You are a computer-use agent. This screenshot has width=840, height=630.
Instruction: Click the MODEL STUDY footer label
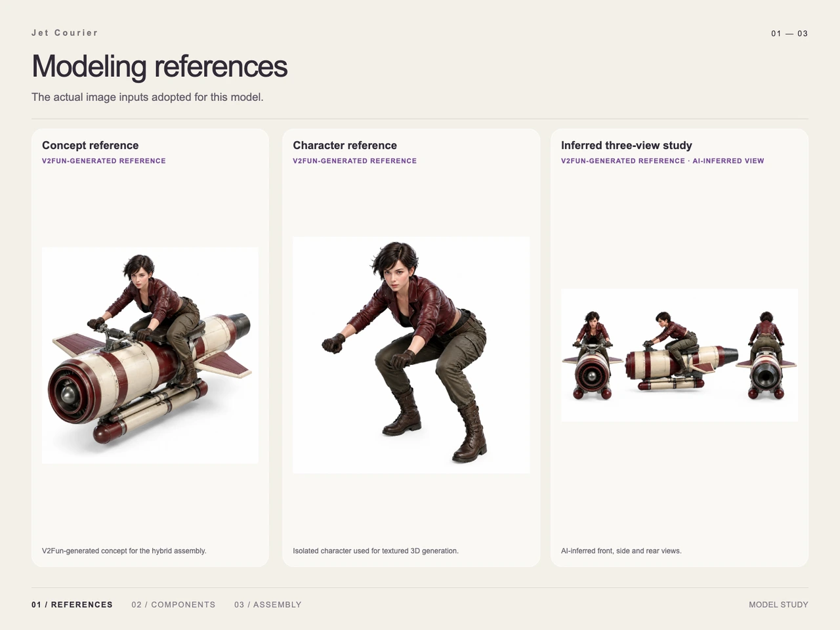pos(778,604)
